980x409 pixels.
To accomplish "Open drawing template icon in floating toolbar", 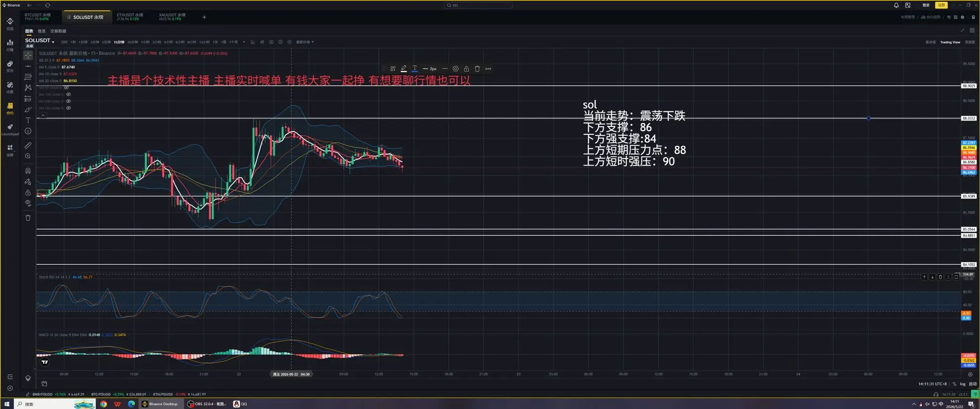I will coord(393,69).
